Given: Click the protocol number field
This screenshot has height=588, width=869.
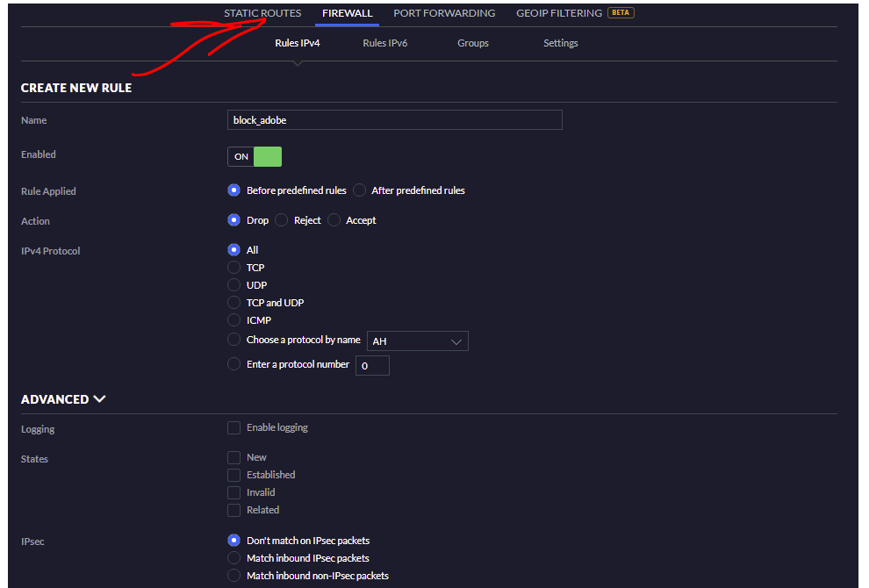Looking at the screenshot, I should click(372, 365).
